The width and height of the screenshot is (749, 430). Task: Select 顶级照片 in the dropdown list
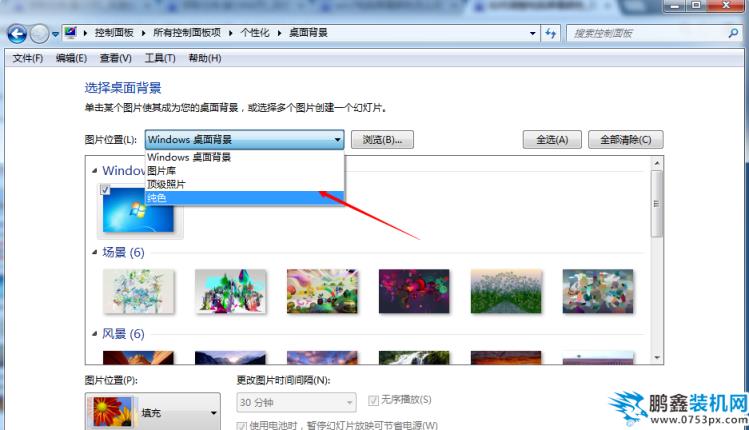[244, 184]
